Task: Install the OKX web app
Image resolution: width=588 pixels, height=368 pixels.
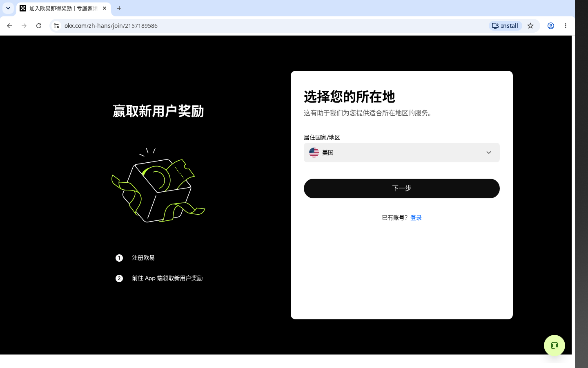Action: [x=505, y=26]
